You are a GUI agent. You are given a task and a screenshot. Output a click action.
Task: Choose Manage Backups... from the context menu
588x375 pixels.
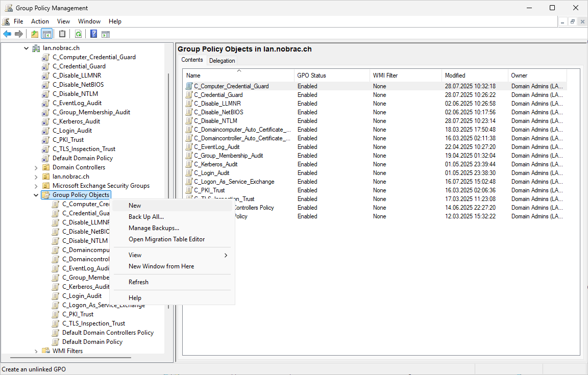[x=172, y=228]
